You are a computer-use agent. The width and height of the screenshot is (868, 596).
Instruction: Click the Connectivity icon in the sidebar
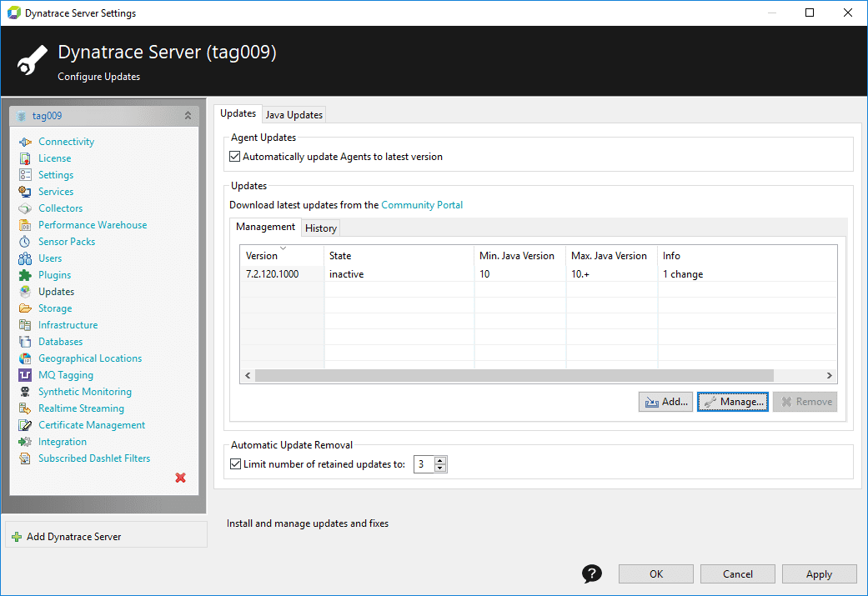tap(25, 142)
